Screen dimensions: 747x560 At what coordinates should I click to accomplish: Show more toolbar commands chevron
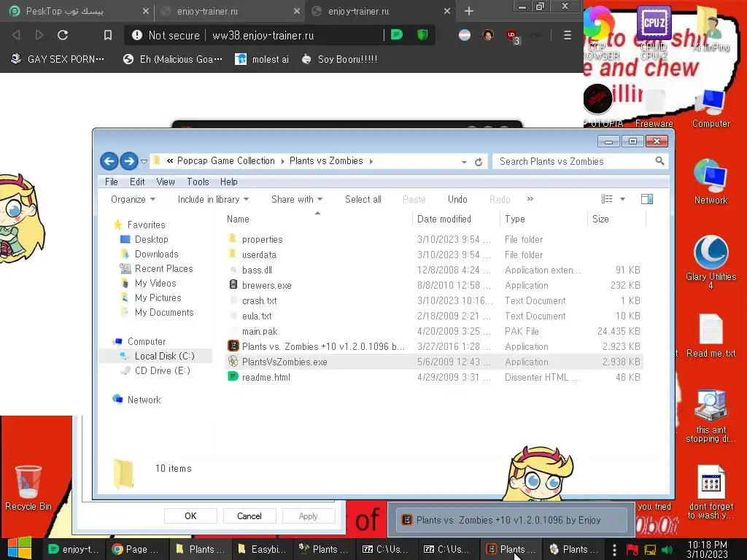tap(530, 199)
